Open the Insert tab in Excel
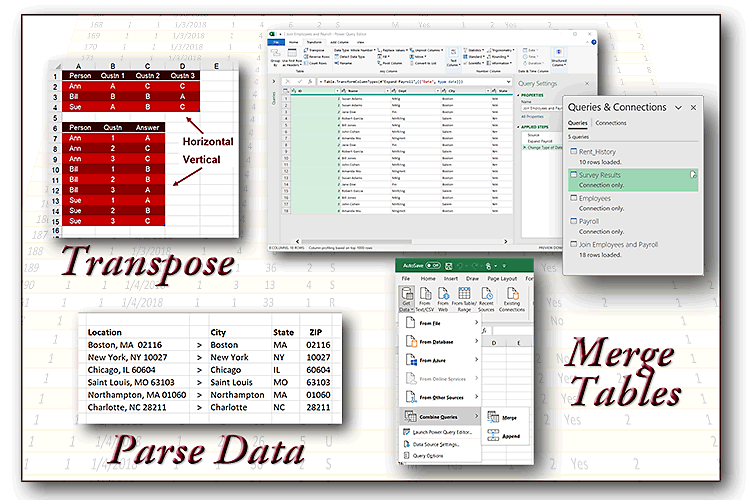Viewport: 750px width, 500px height. click(451, 278)
